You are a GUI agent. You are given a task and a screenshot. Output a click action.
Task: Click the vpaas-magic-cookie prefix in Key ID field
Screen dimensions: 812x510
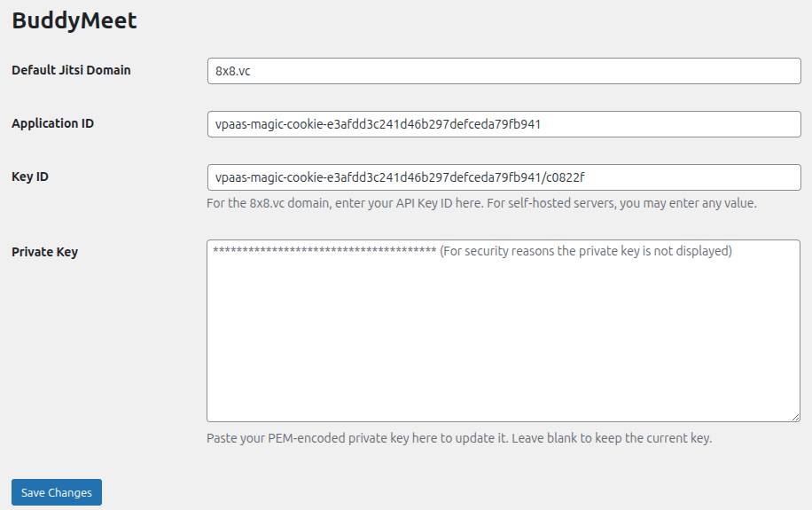269,177
